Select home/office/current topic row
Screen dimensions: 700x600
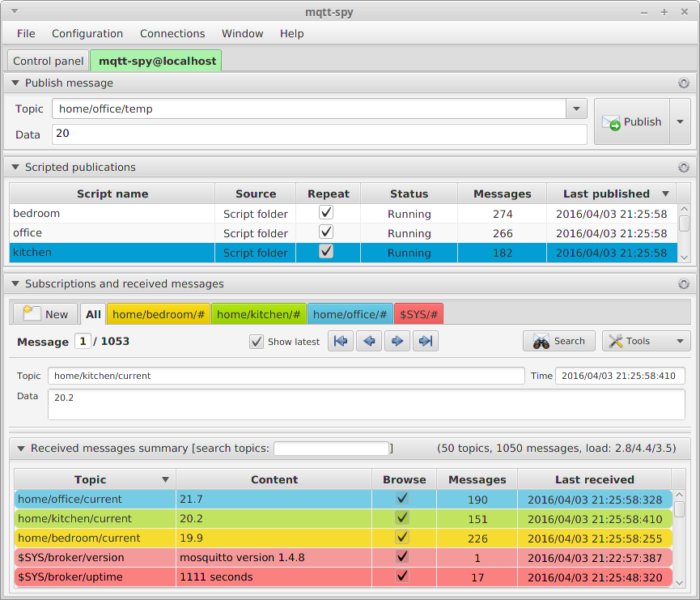[x=343, y=499]
